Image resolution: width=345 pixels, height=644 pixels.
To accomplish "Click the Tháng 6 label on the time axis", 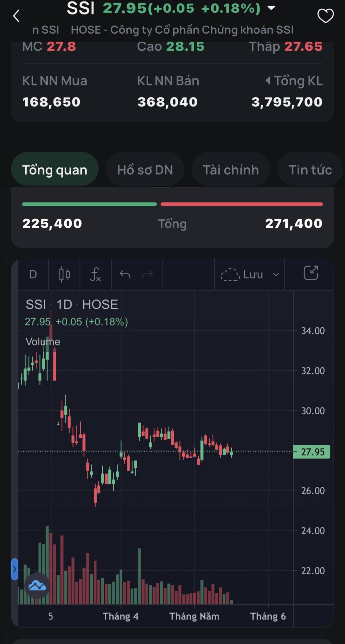I will click(268, 616).
